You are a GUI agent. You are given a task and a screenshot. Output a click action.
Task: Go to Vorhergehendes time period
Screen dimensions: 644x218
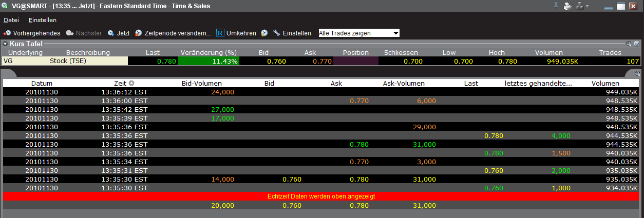click(x=32, y=33)
